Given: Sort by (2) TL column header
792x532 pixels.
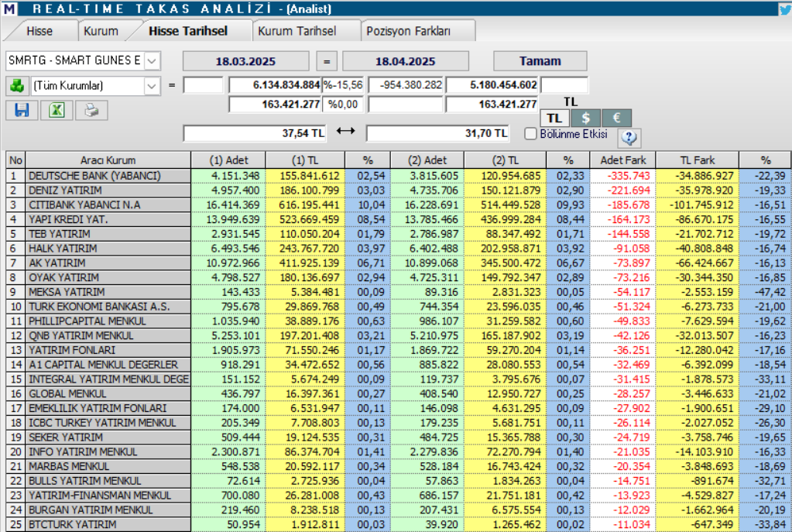Looking at the screenshot, I should [x=505, y=160].
